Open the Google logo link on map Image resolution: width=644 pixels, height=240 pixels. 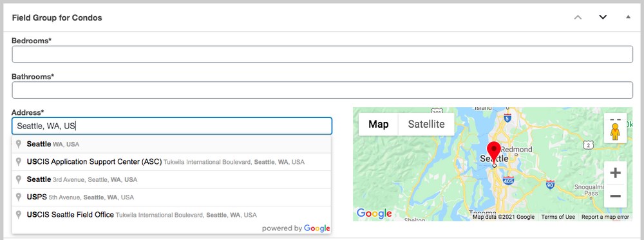[374, 214]
